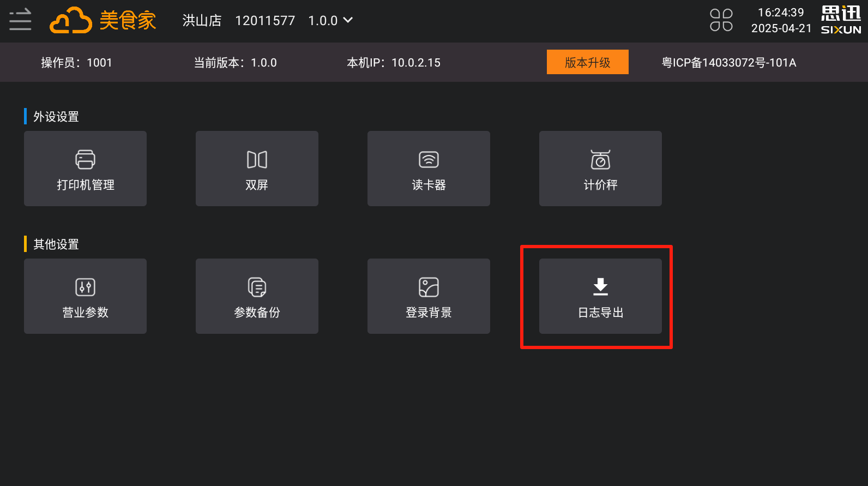Click the download icon for 日志导出

(600, 287)
